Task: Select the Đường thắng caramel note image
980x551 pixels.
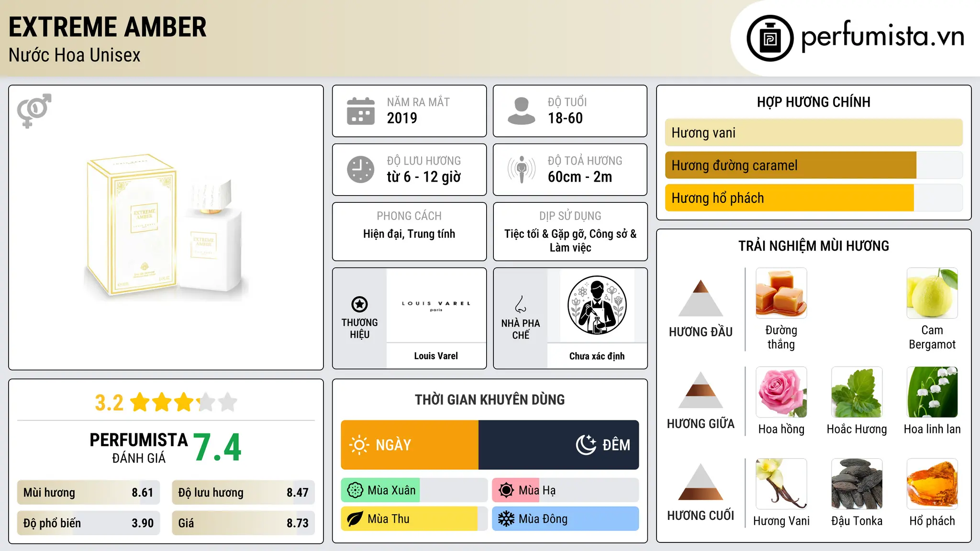Action: tap(781, 293)
